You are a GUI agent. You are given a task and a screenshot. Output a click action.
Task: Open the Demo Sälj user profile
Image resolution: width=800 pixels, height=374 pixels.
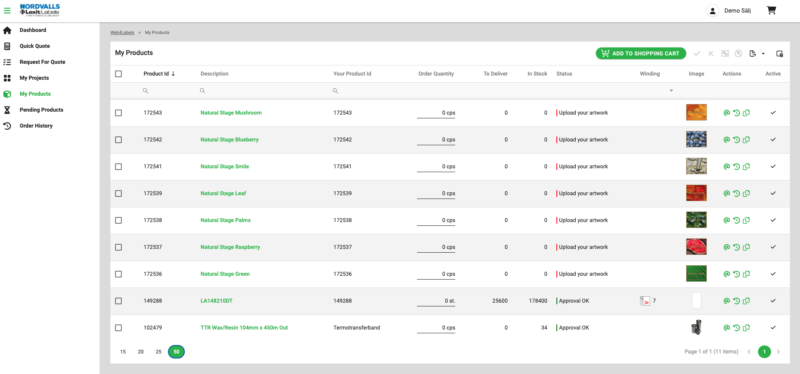(729, 11)
